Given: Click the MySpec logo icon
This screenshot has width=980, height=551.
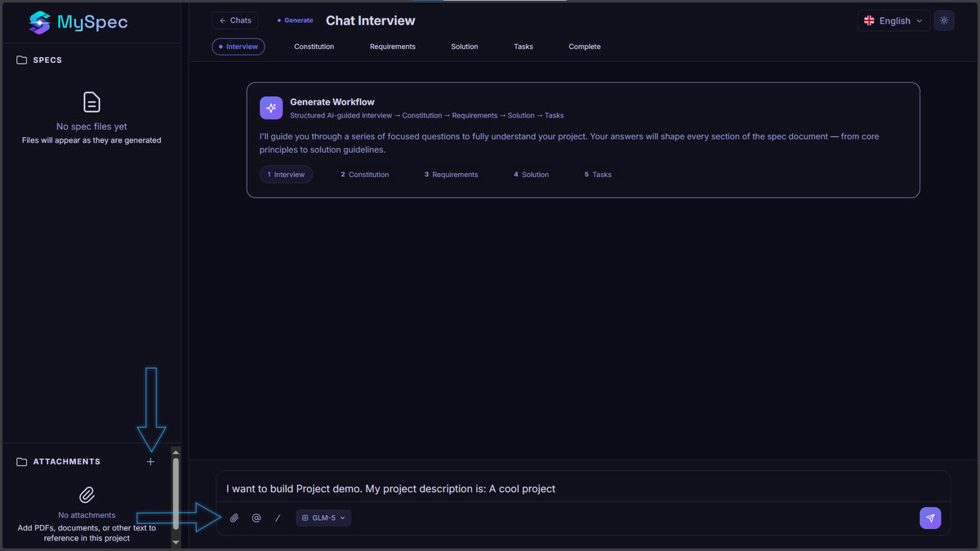Looking at the screenshot, I should pos(39,22).
